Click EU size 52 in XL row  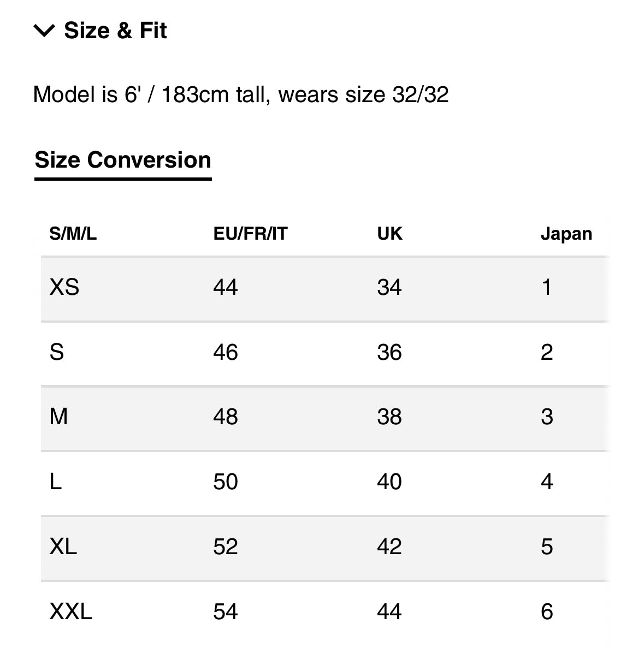click(226, 547)
